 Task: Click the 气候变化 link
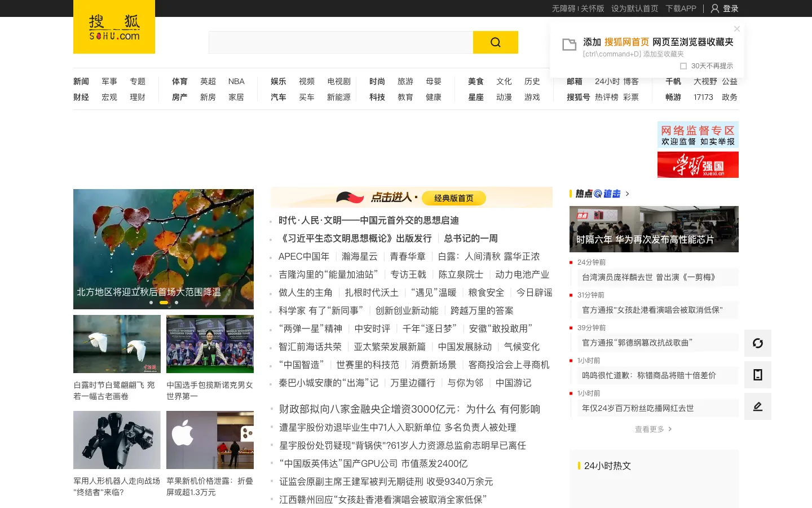click(522, 347)
